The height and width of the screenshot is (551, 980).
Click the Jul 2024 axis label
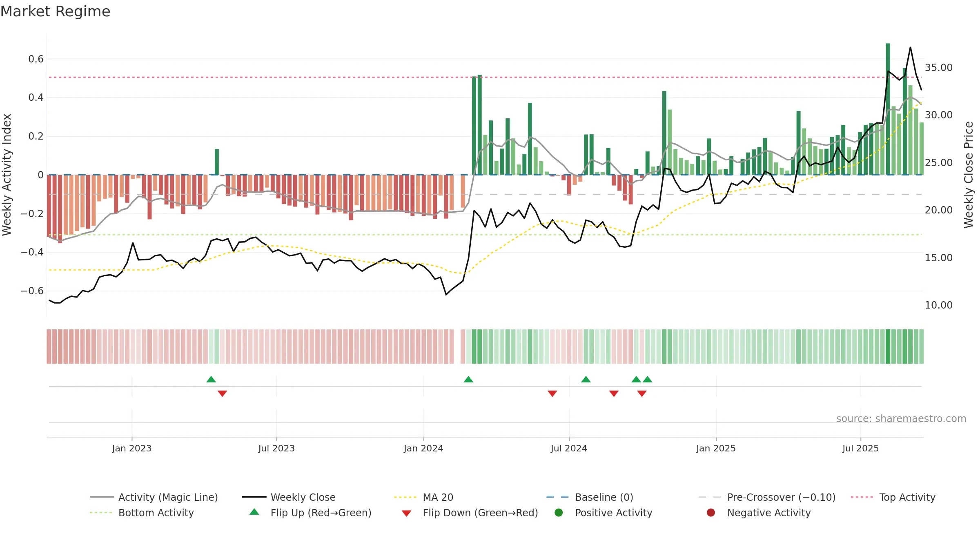pos(569,448)
